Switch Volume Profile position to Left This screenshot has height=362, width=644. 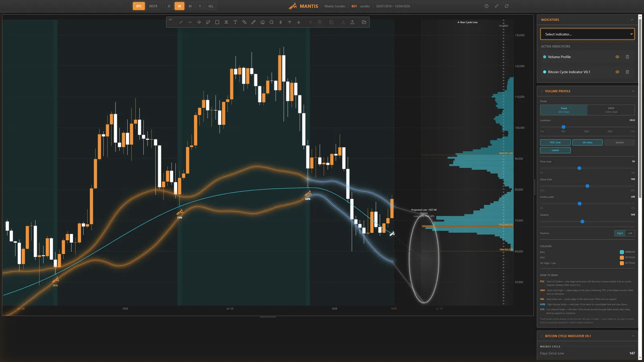629,233
